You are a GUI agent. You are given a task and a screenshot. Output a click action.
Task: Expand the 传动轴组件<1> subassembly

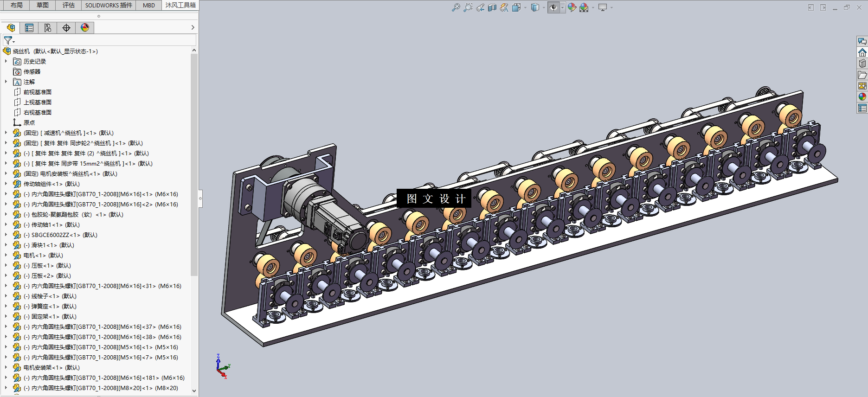(6, 184)
